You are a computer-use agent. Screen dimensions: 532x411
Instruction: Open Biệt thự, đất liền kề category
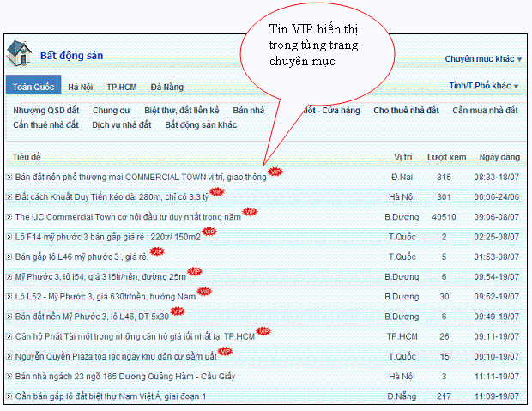pyautogui.click(x=182, y=111)
